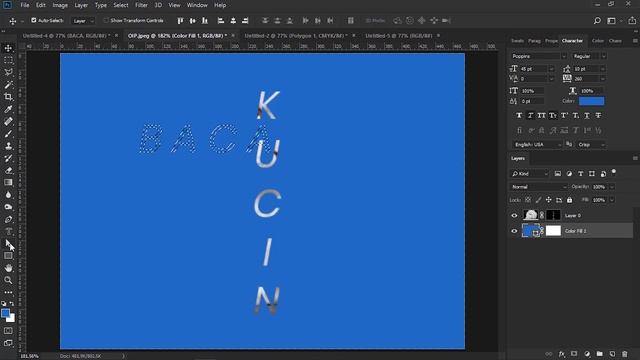Screen dimensions: 640x360
Task: Click Add layer style fx icon
Action: [562, 354]
